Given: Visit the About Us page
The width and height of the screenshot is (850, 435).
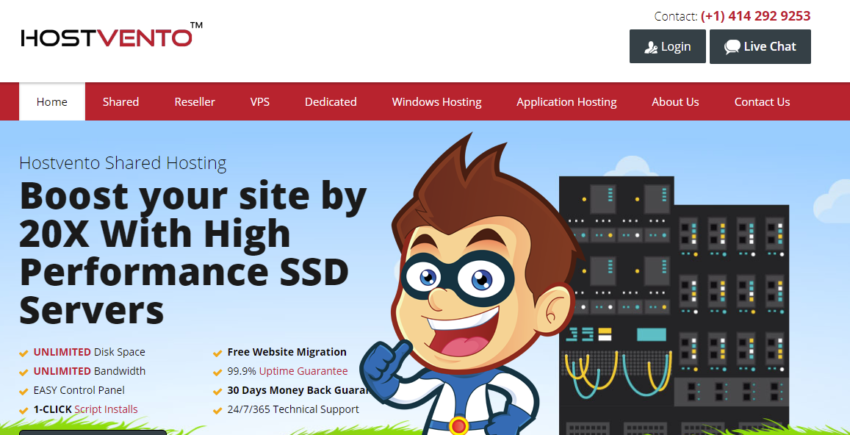Looking at the screenshot, I should pyautogui.click(x=675, y=101).
